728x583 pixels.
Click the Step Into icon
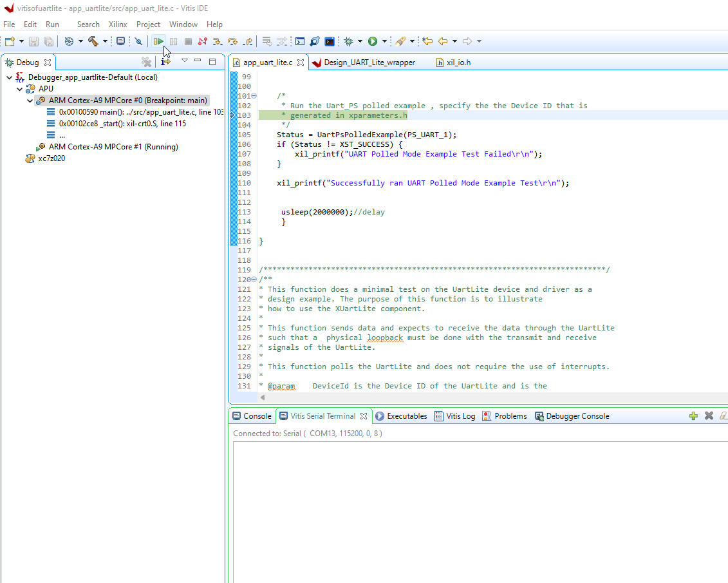tap(218, 41)
